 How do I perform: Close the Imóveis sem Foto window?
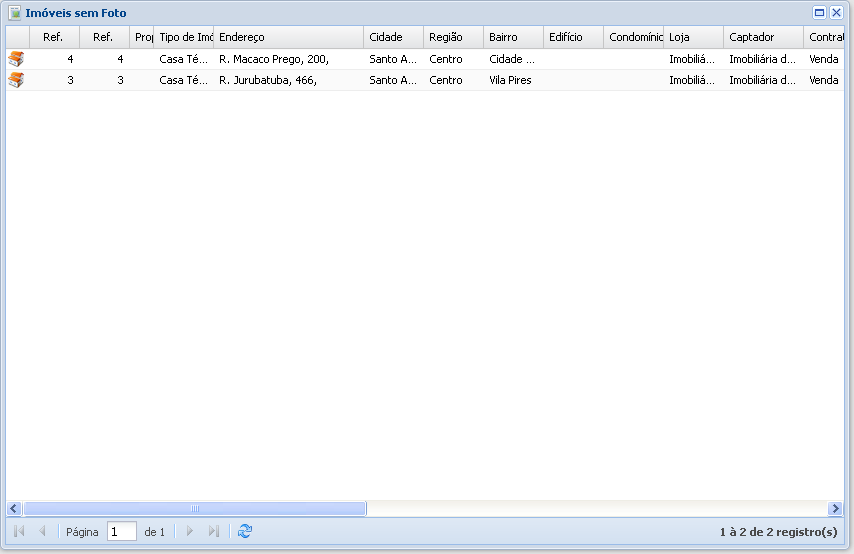pyautogui.click(x=836, y=13)
